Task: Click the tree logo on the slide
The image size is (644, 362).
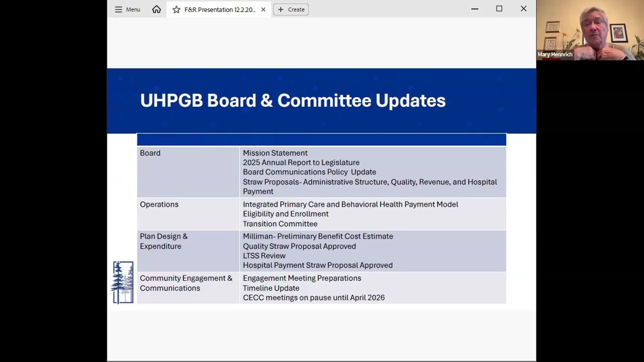Action: [x=123, y=282]
